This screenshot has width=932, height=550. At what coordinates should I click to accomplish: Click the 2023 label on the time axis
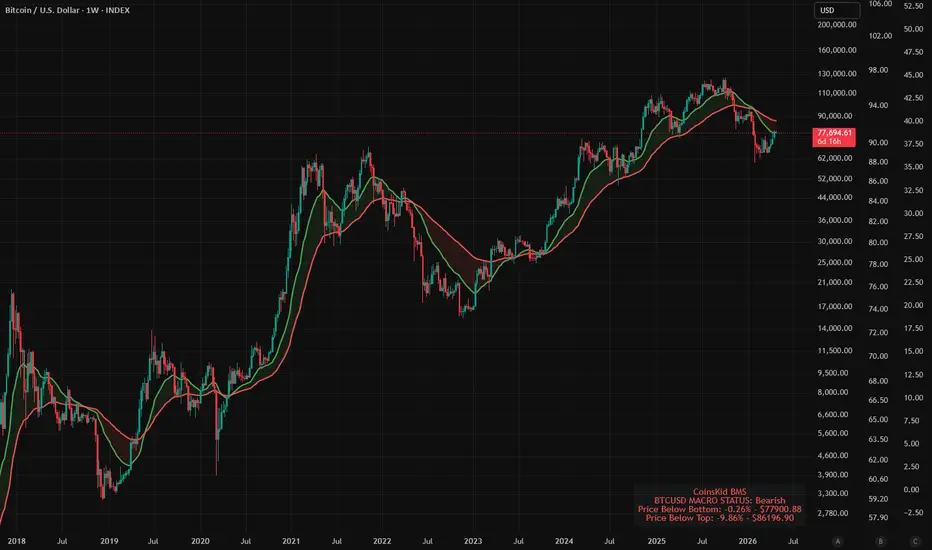(x=473, y=541)
